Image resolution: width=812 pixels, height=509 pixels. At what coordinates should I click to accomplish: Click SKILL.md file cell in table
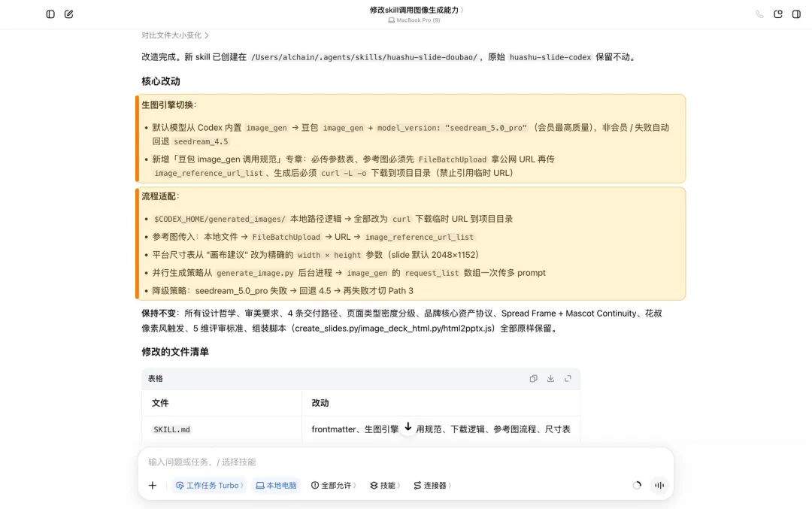click(x=172, y=429)
